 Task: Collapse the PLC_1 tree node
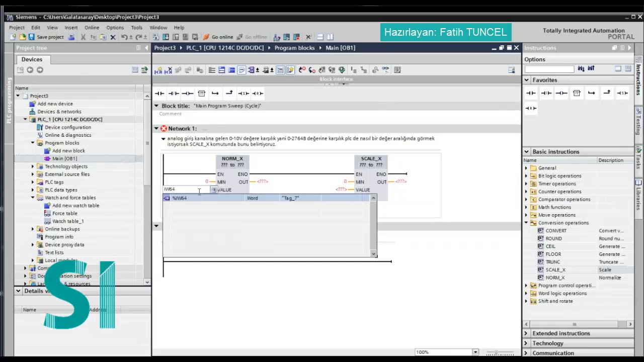[25, 119]
